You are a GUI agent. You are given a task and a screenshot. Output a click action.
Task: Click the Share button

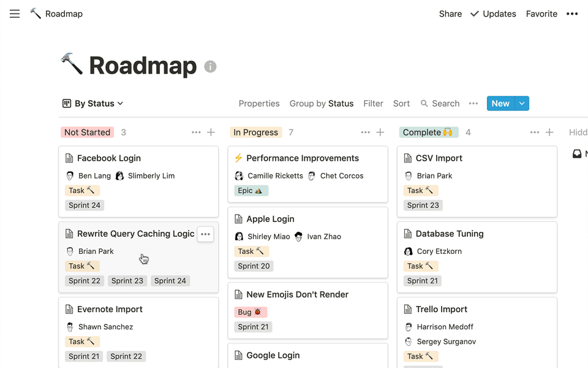[450, 14]
